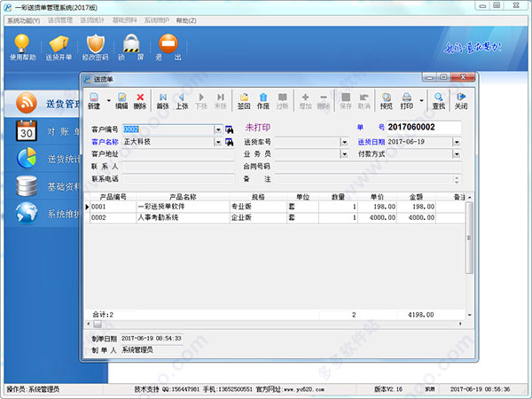Image resolution: width=532 pixels, height=399 pixels.
Task: Open 送货开单 from the main toolbar
Action: tap(59, 48)
